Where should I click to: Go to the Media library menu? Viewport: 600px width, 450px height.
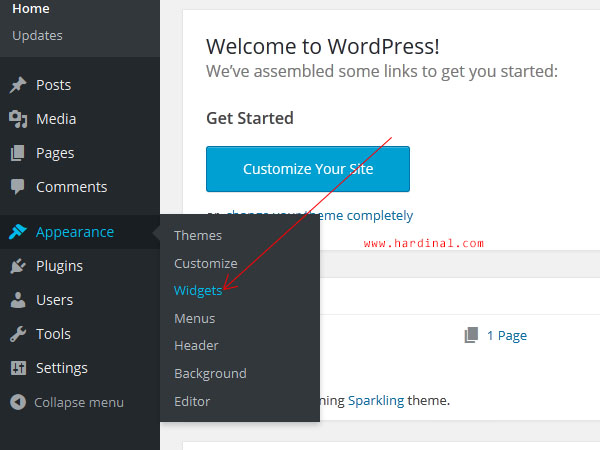click(56, 119)
